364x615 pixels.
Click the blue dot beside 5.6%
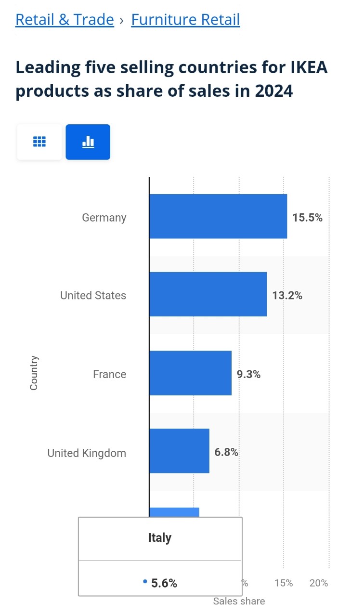(145, 582)
